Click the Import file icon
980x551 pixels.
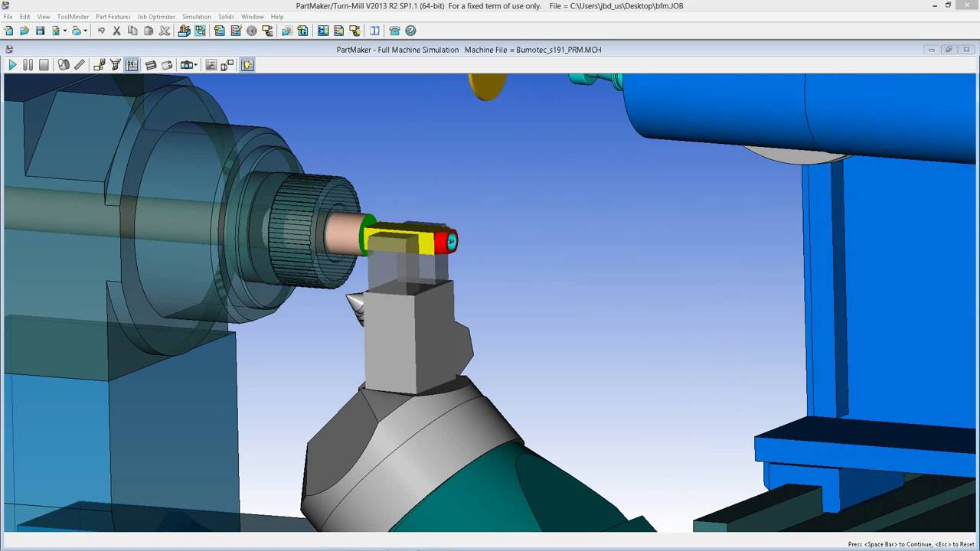[x=56, y=31]
